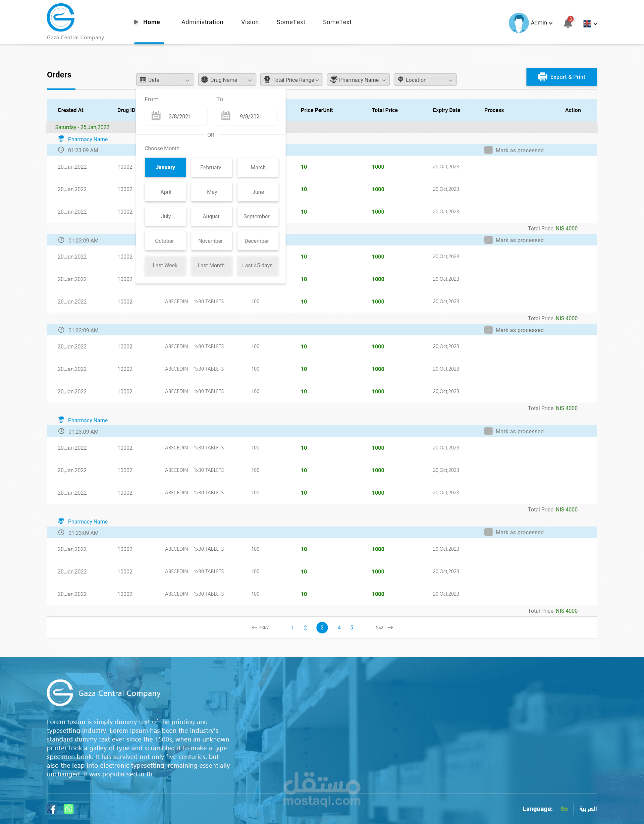Select February in month chooser
The image size is (644, 824).
click(x=211, y=167)
